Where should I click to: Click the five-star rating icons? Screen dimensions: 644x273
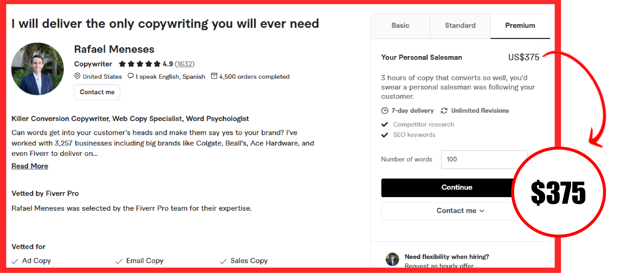tap(139, 64)
